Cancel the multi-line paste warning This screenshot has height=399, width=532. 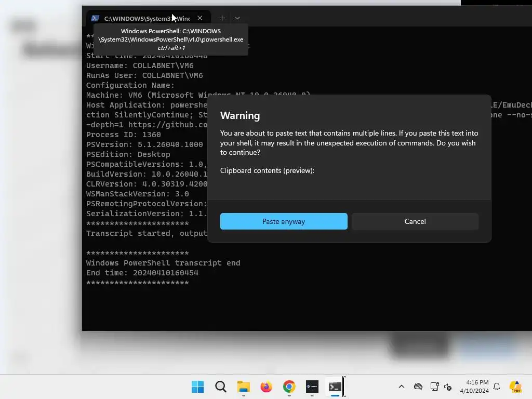coord(415,221)
